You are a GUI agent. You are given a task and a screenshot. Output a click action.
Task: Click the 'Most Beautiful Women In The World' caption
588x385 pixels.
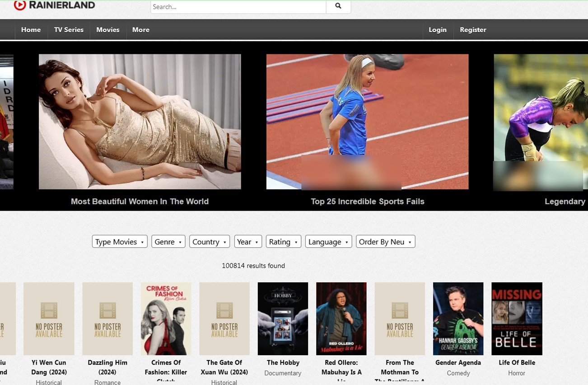pos(140,202)
